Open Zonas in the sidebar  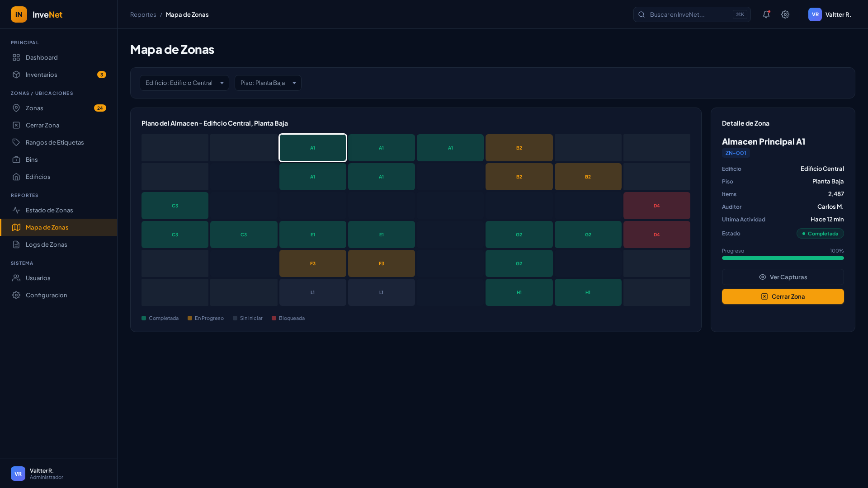[x=34, y=108]
